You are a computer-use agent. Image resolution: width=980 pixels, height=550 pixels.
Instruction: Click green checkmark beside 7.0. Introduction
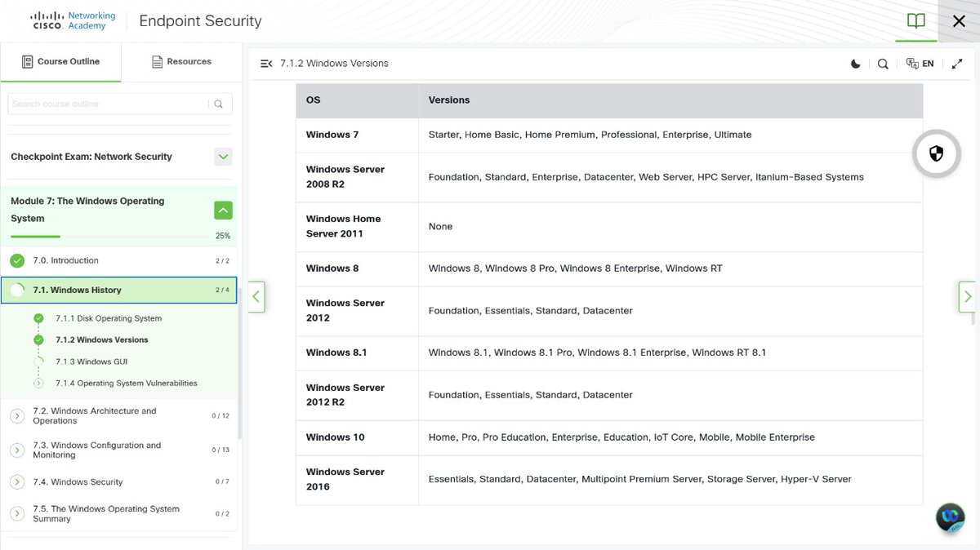coord(17,261)
